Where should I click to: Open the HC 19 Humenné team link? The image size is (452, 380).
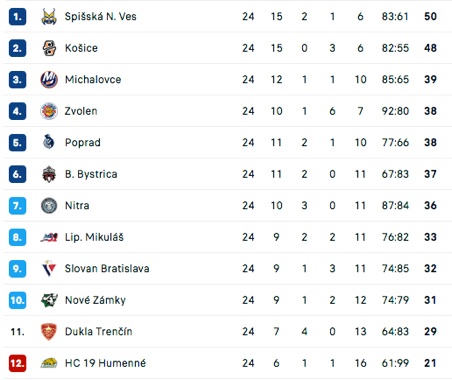105,363
